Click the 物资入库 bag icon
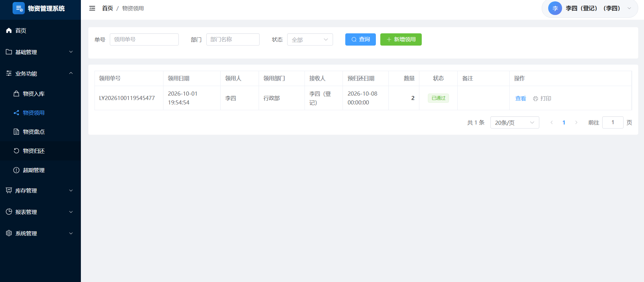The height and width of the screenshot is (282, 644). tap(16, 94)
